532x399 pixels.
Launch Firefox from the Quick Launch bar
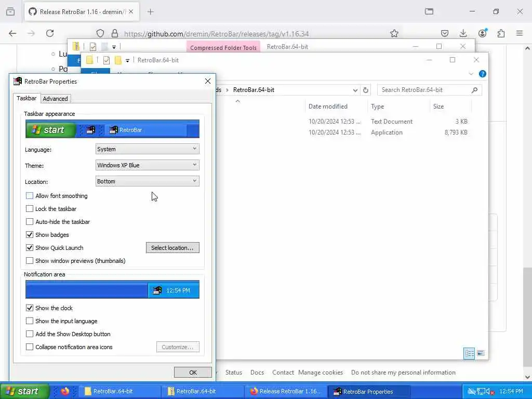65,391
